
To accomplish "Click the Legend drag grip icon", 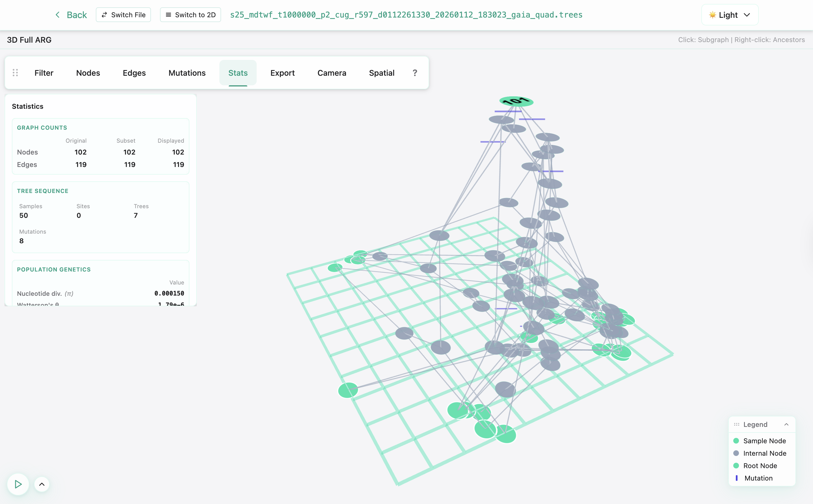I will coord(736,424).
